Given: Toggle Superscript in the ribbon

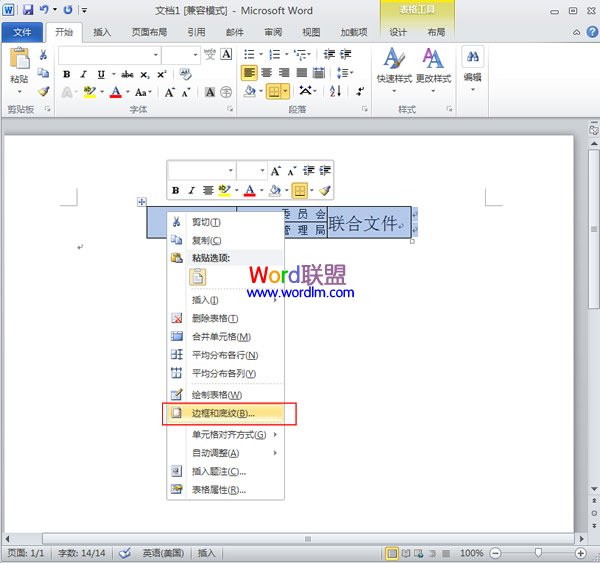Looking at the screenshot, I should pos(161,74).
